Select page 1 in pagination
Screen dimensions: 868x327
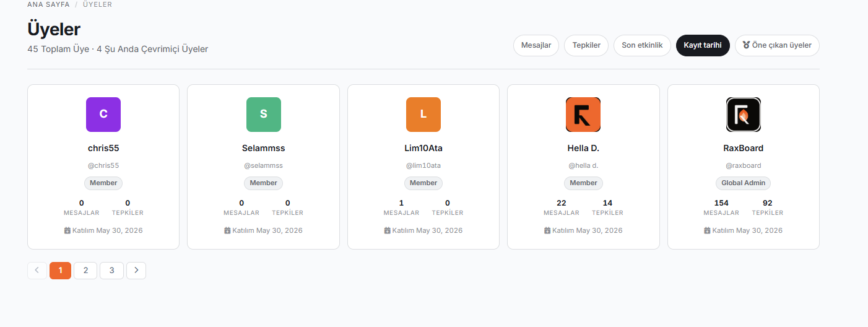click(x=60, y=270)
